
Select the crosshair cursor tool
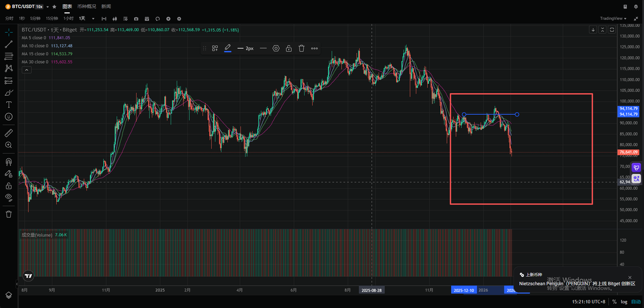9,32
